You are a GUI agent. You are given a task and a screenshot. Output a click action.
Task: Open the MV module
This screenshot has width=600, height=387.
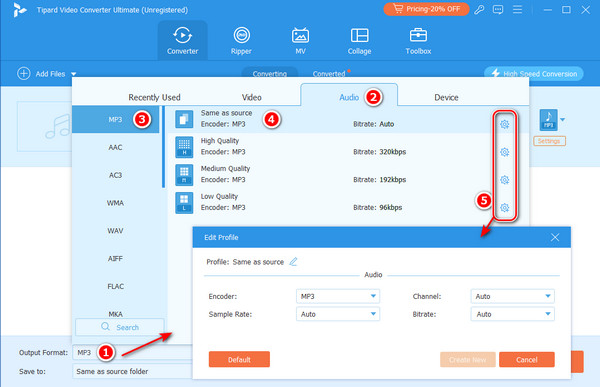click(300, 41)
